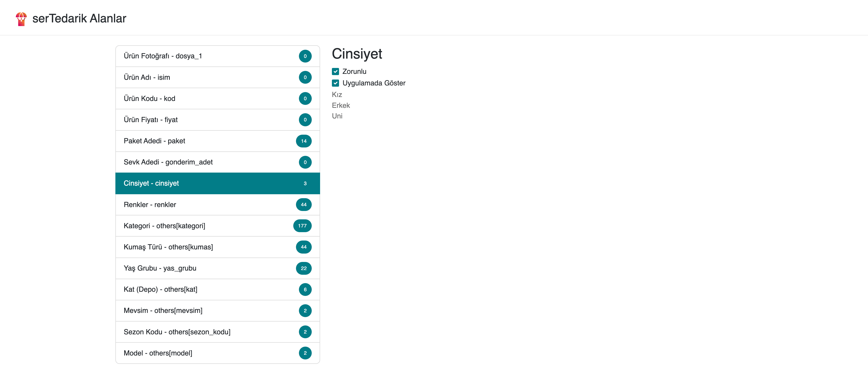Click the 177 badge on Kategori row
The image size is (868, 387).
(302, 226)
